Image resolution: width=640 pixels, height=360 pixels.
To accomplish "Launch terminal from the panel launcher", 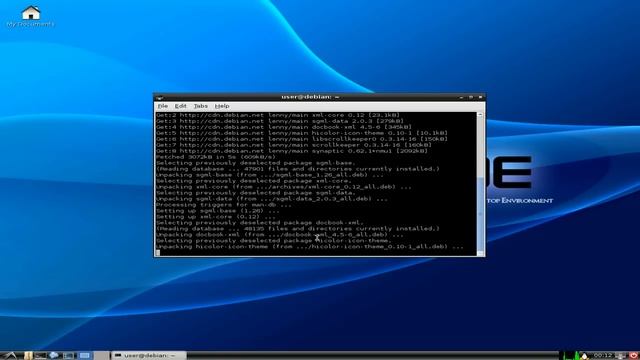I will pos(40,356).
